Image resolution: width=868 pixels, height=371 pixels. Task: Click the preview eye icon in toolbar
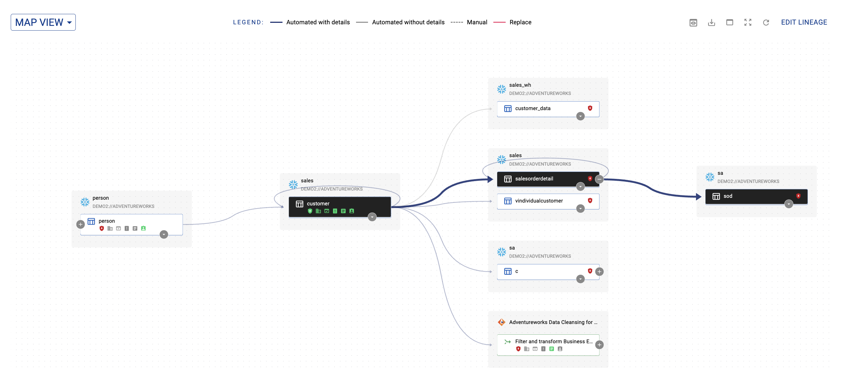tap(693, 22)
